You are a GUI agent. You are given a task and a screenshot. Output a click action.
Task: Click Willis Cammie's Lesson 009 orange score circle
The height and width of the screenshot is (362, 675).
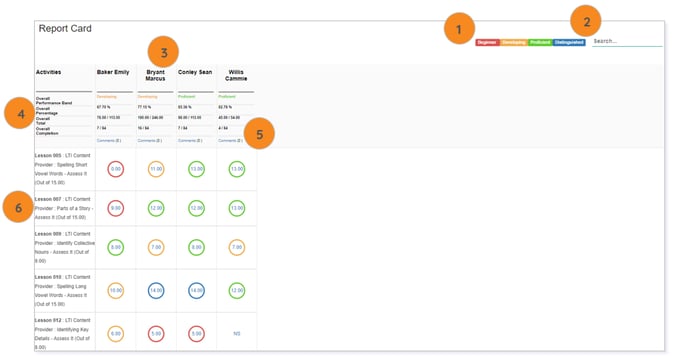click(237, 247)
